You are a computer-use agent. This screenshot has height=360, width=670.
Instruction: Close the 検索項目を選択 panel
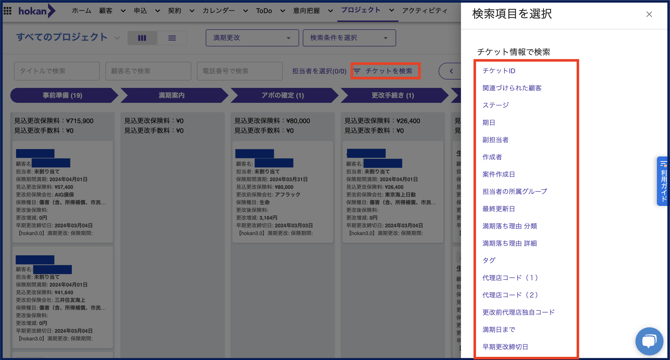pos(649,15)
